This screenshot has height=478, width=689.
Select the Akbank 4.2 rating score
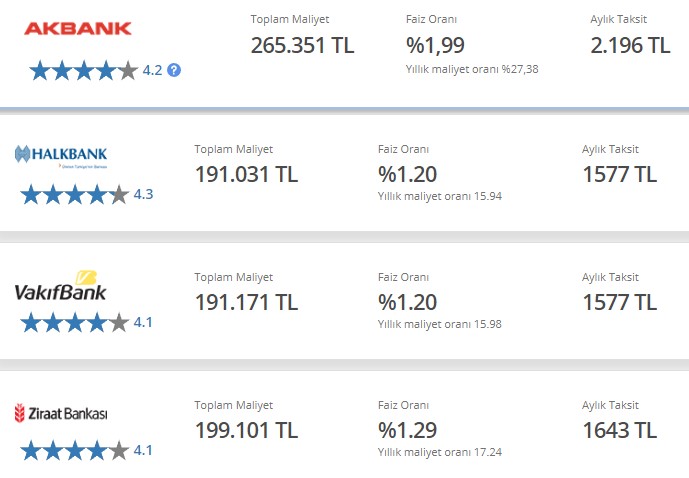[152, 70]
